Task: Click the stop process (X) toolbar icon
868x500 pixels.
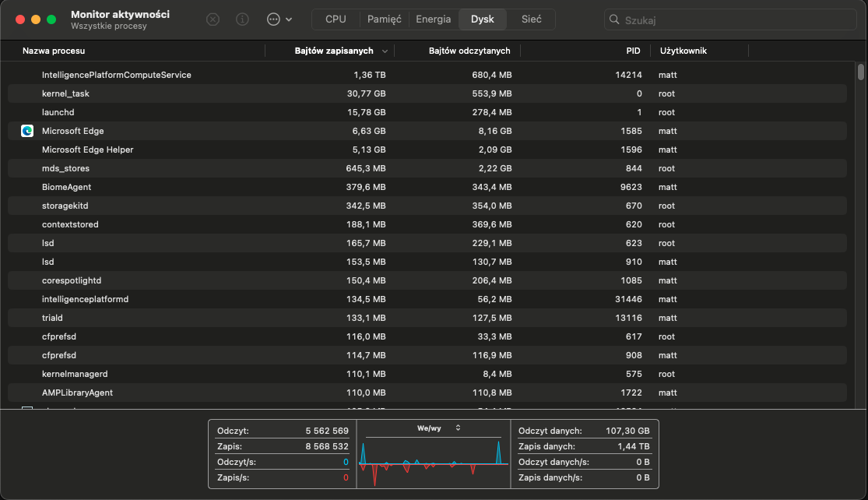Action: click(x=213, y=19)
